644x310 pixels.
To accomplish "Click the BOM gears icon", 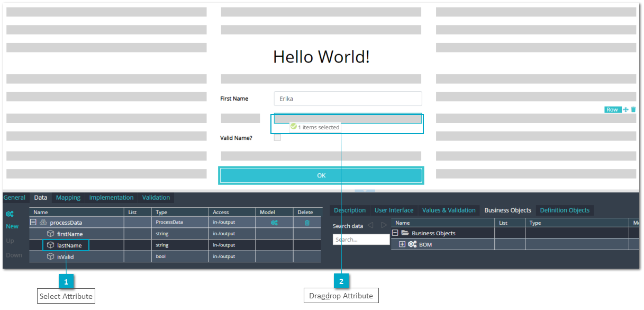I will pos(412,244).
